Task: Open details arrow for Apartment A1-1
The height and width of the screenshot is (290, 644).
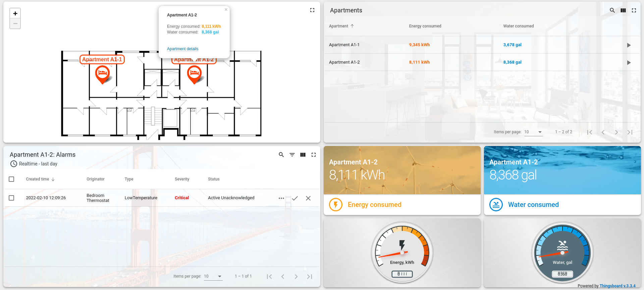Action: point(629,45)
